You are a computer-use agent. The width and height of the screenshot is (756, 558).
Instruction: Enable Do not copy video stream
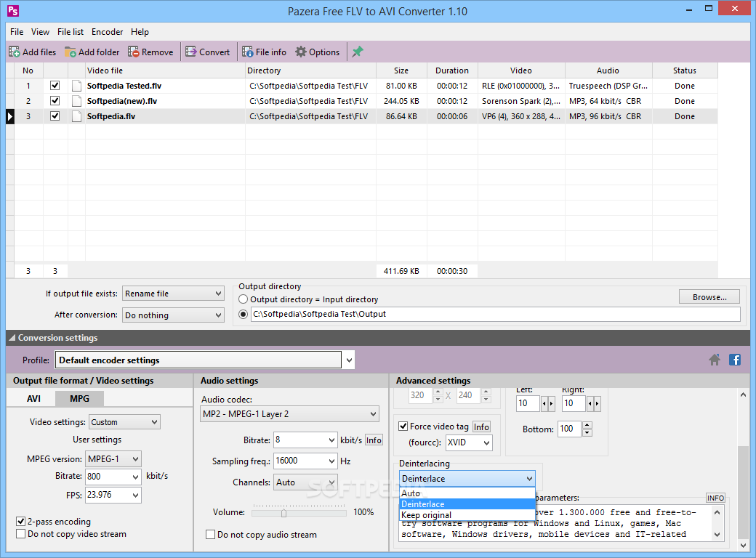coord(21,534)
